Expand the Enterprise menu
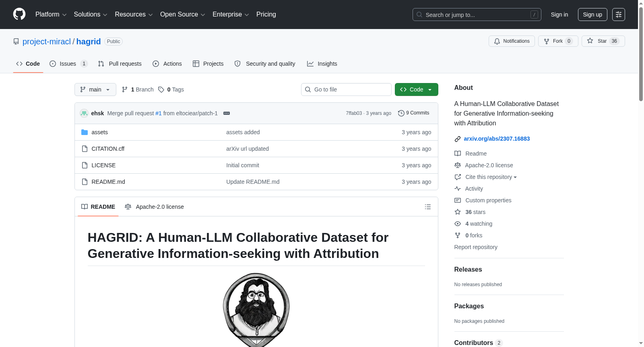 231,15
